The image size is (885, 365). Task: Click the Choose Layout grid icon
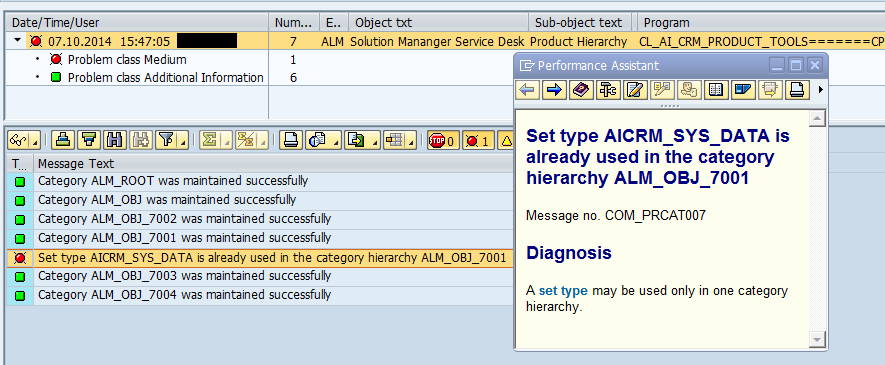click(x=393, y=139)
